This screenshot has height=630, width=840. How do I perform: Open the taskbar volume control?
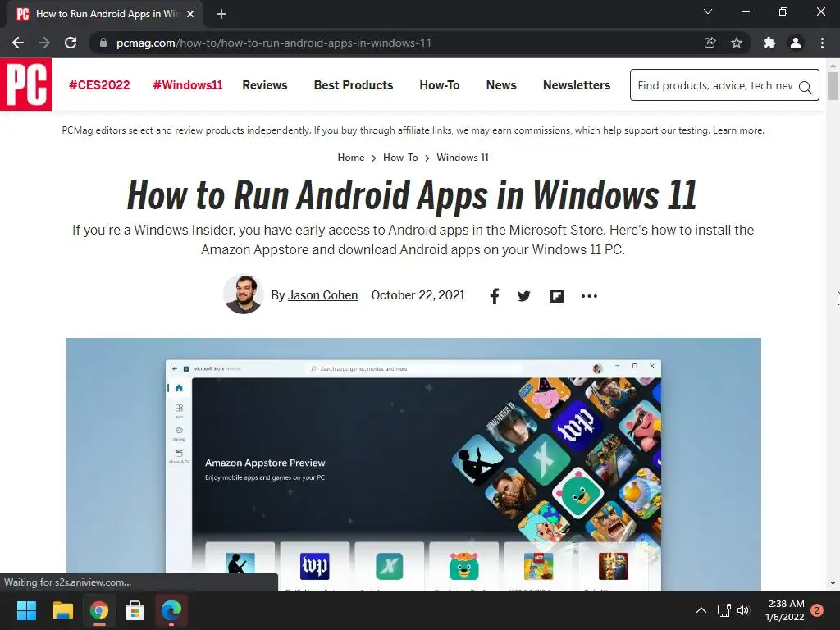(x=743, y=610)
